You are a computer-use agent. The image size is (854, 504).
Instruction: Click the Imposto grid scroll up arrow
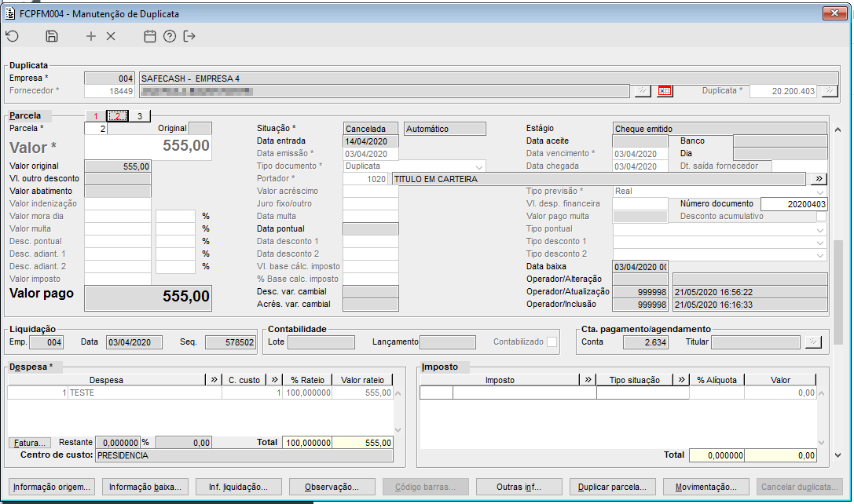pyautogui.click(x=821, y=393)
